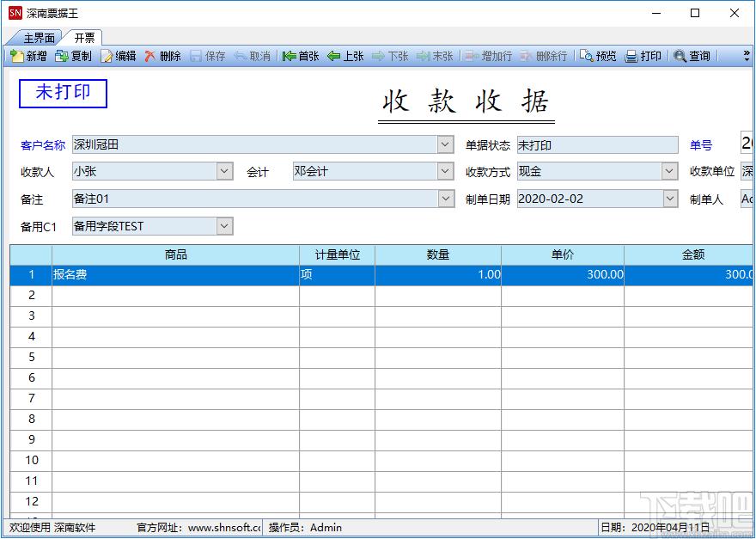Click the 操作员: Admin status bar entry
The width and height of the screenshot is (756, 539).
305,528
